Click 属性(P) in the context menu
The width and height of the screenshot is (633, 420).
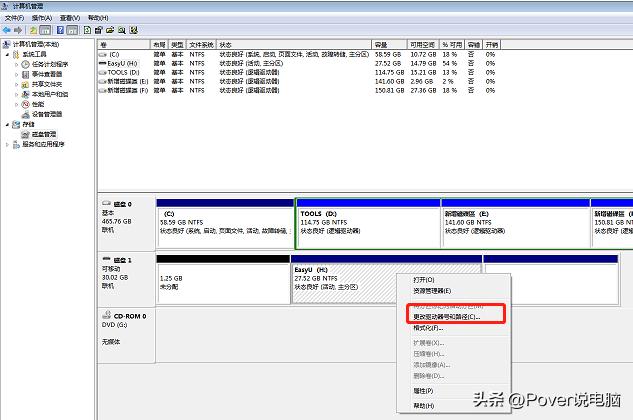(424, 391)
